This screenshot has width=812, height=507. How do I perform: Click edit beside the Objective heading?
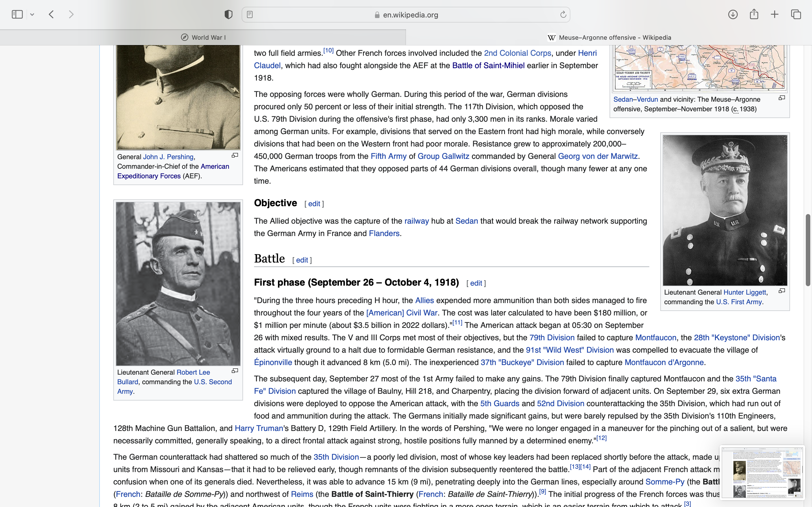[x=314, y=204]
